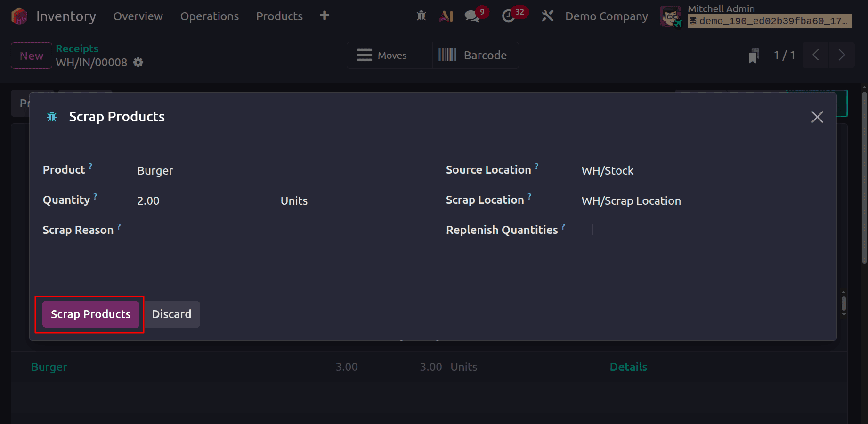Confirm scrapping with the Scrap Products button
868x424 pixels.
(x=90, y=314)
